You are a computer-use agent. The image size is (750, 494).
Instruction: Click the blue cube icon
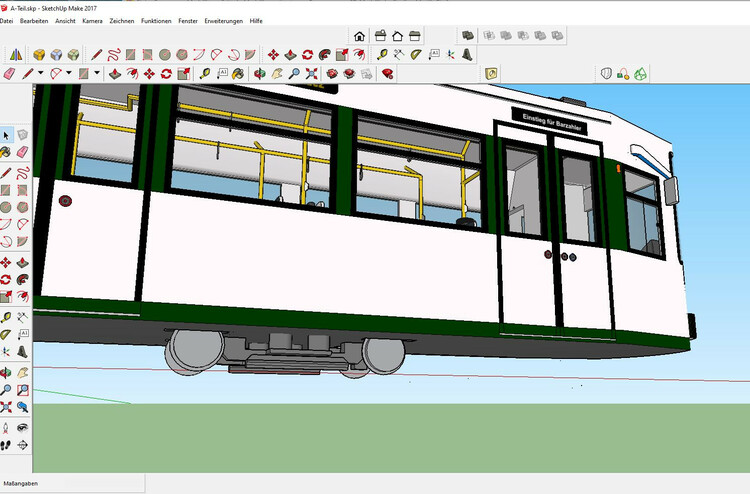[56, 55]
